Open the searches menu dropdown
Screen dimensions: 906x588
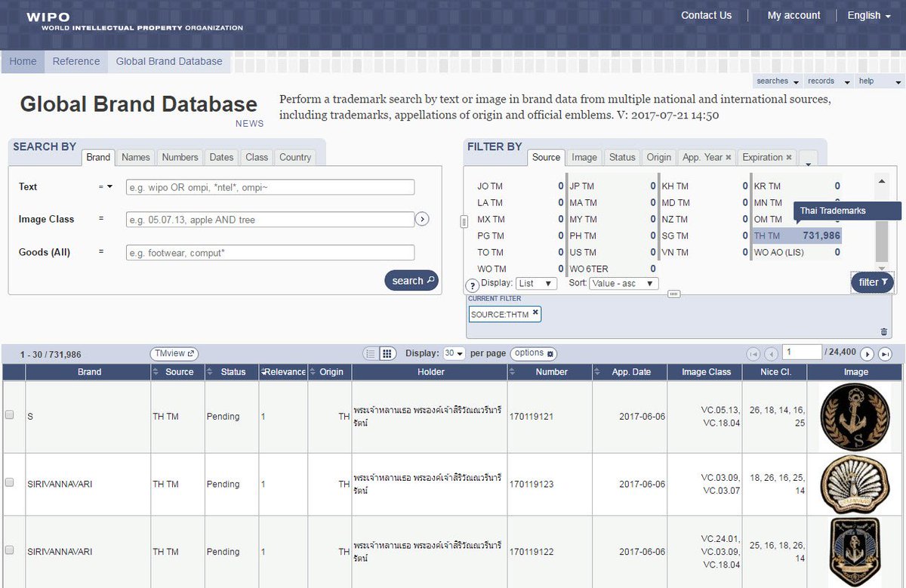[777, 82]
